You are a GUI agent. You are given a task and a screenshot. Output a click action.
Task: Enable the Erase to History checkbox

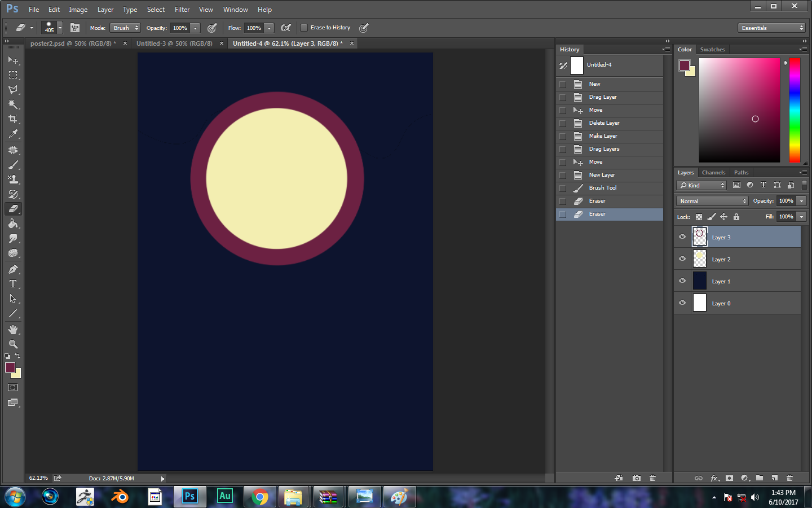pyautogui.click(x=304, y=28)
